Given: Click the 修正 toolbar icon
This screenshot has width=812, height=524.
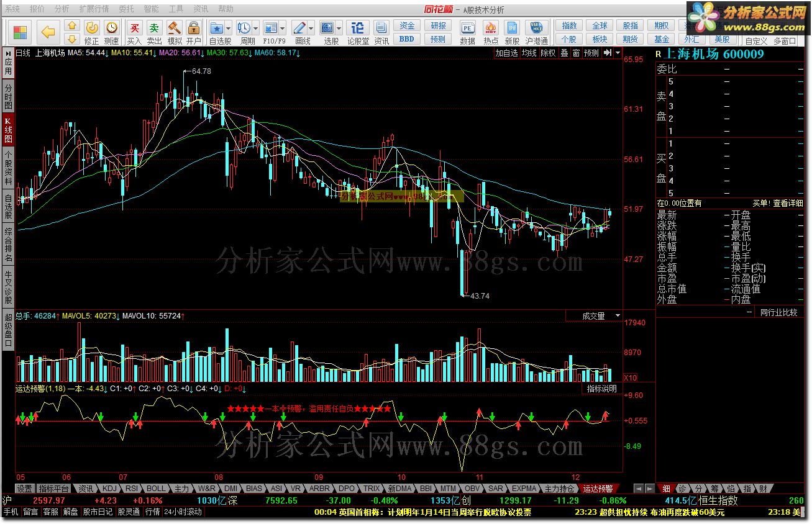Looking at the screenshot, I should click(91, 32).
